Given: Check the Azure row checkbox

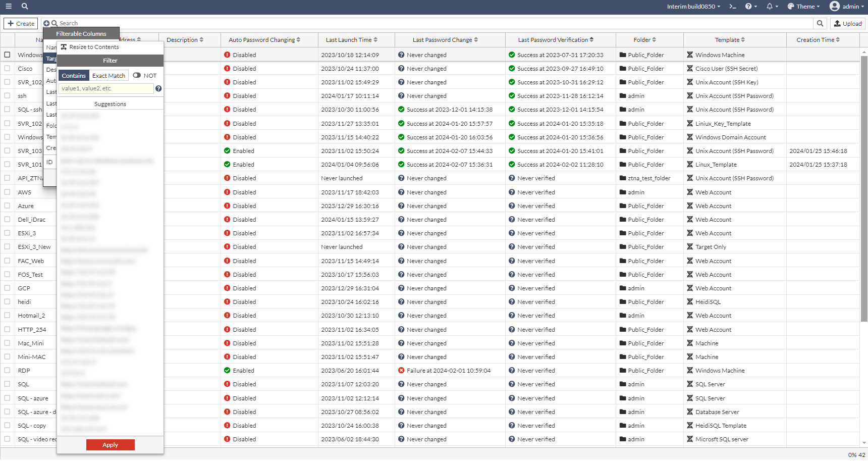Looking at the screenshot, I should pyautogui.click(x=8, y=206).
